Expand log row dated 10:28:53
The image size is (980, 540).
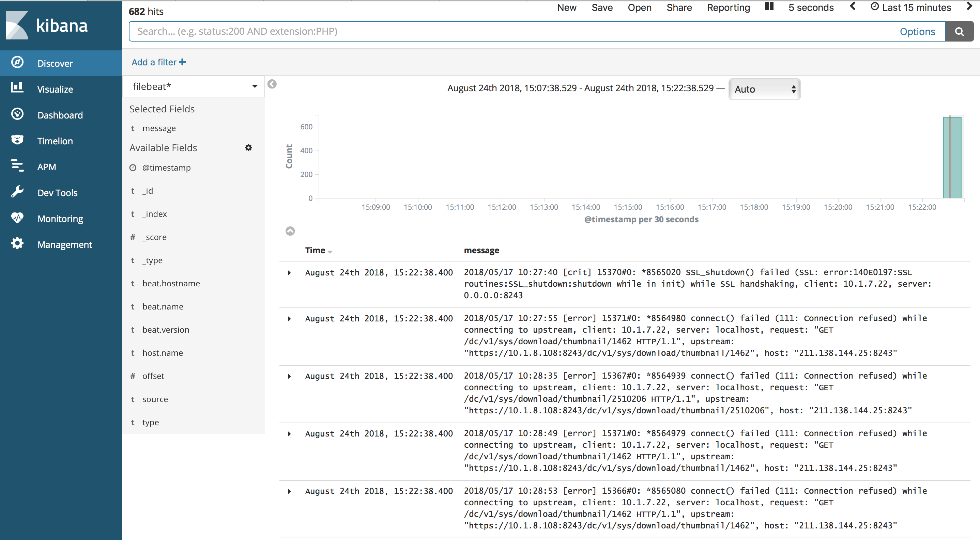tap(289, 491)
